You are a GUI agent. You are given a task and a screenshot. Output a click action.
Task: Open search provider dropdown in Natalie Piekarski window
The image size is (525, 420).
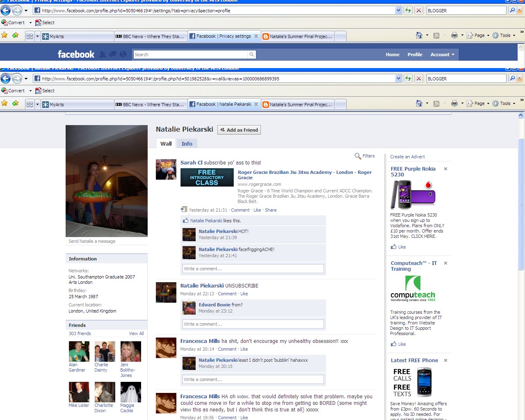[x=520, y=78]
